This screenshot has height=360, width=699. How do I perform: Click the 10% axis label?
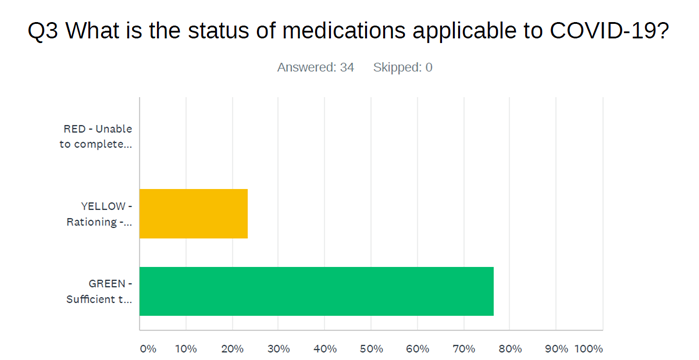pos(186,348)
